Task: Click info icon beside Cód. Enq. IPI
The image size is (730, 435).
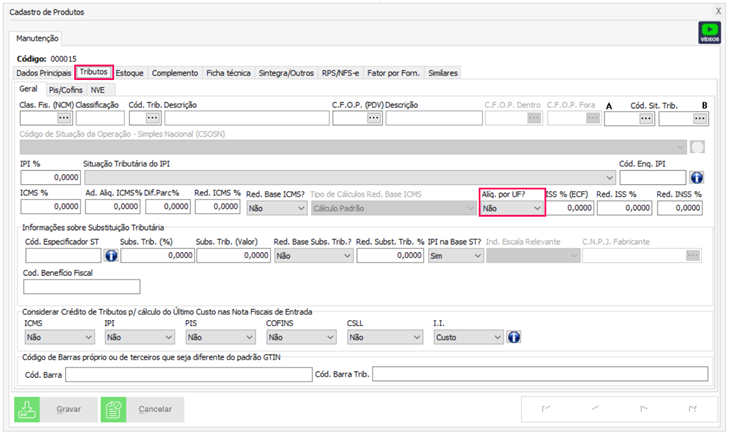Action: point(697,177)
